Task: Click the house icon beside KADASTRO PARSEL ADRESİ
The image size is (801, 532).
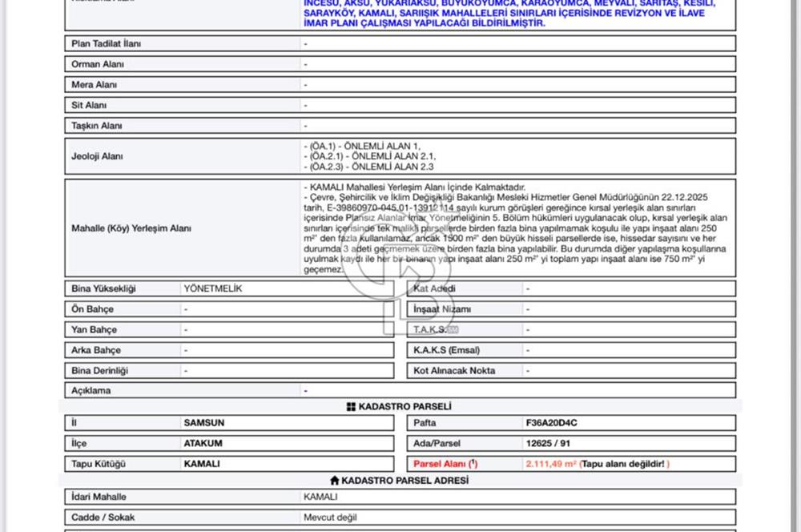Action: pyautogui.click(x=335, y=481)
